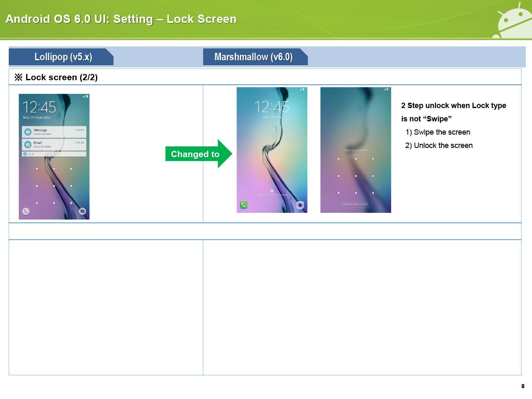532x399 pixels.
Task: Tap the round camera icon on Lollipop screen
Action: point(82,211)
